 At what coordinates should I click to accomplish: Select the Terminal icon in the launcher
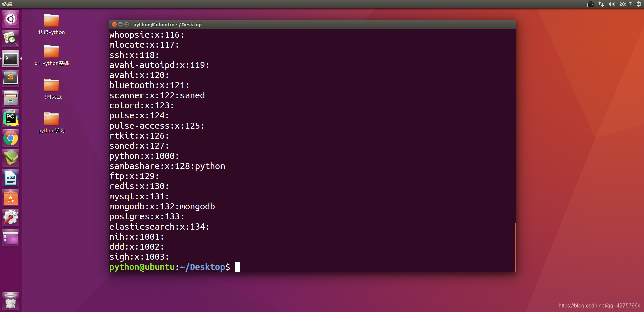coord(11,59)
